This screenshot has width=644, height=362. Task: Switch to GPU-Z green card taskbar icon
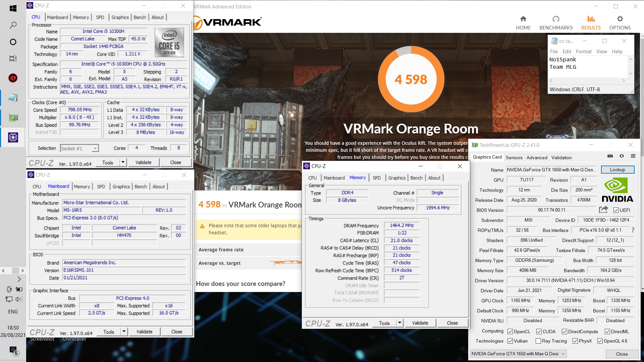click(x=13, y=118)
